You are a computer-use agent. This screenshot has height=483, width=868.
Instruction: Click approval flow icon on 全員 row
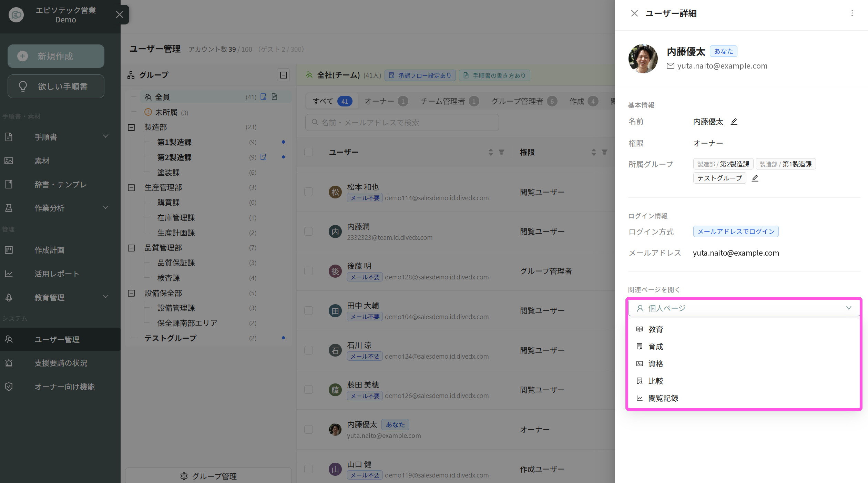(x=263, y=97)
